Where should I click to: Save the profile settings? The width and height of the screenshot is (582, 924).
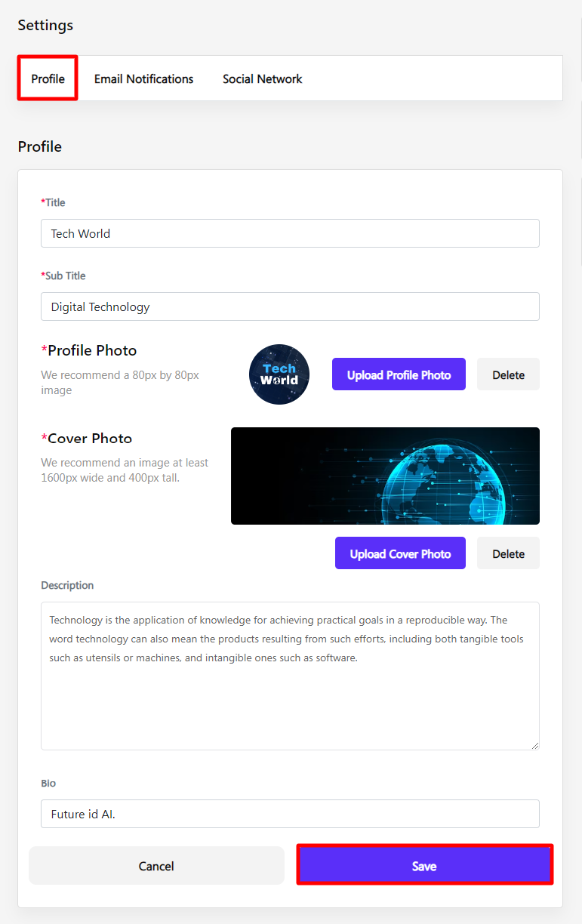tap(424, 866)
